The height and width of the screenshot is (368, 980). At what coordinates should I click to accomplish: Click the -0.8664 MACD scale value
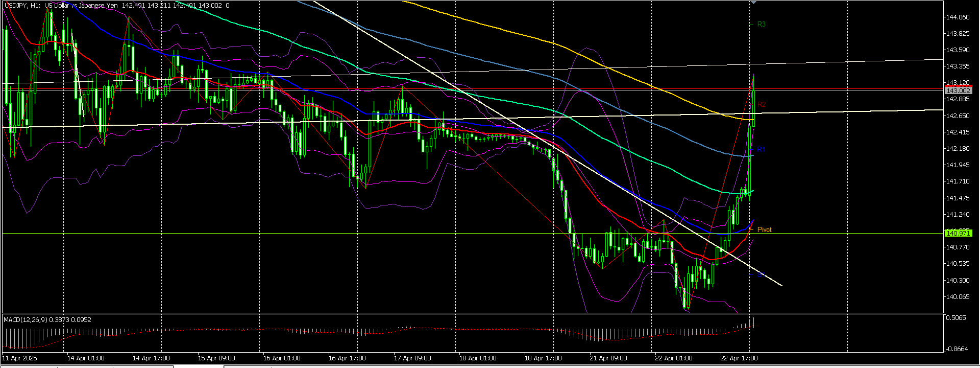957,349
